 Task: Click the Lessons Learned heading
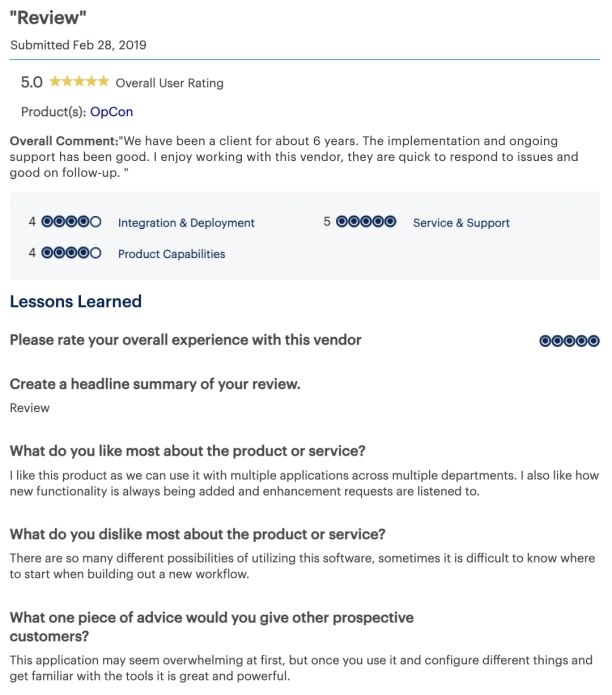coord(76,301)
